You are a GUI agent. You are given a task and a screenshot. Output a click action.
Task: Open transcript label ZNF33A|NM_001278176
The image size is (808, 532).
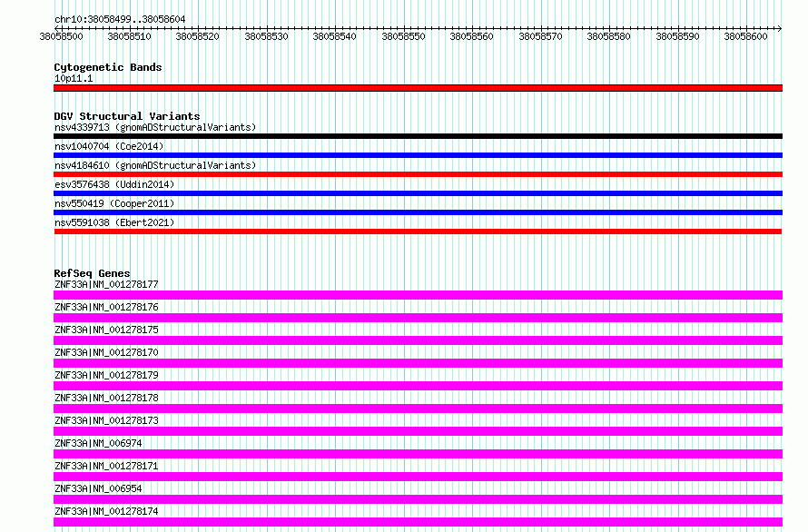point(106,307)
